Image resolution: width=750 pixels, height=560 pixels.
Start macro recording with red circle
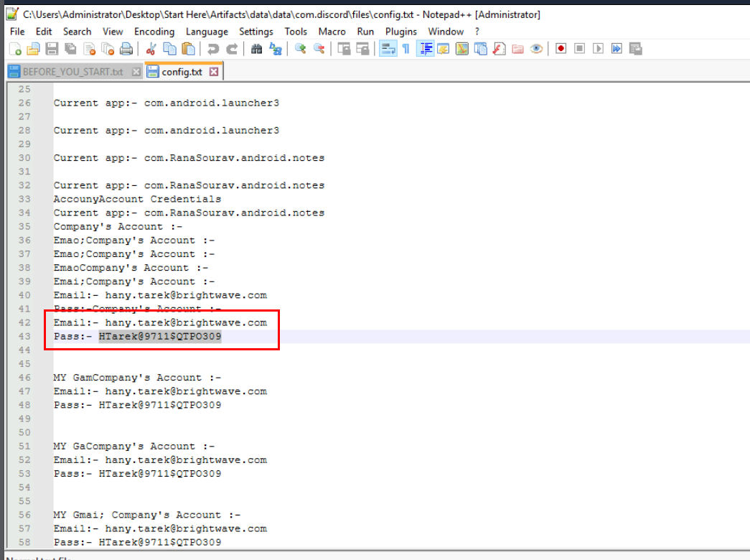pos(561,49)
